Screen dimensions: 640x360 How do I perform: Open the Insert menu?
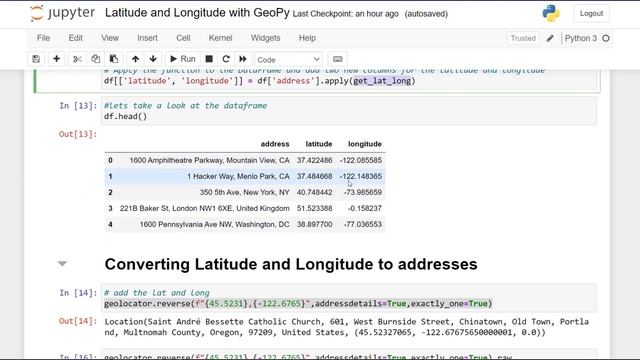(x=147, y=38)
